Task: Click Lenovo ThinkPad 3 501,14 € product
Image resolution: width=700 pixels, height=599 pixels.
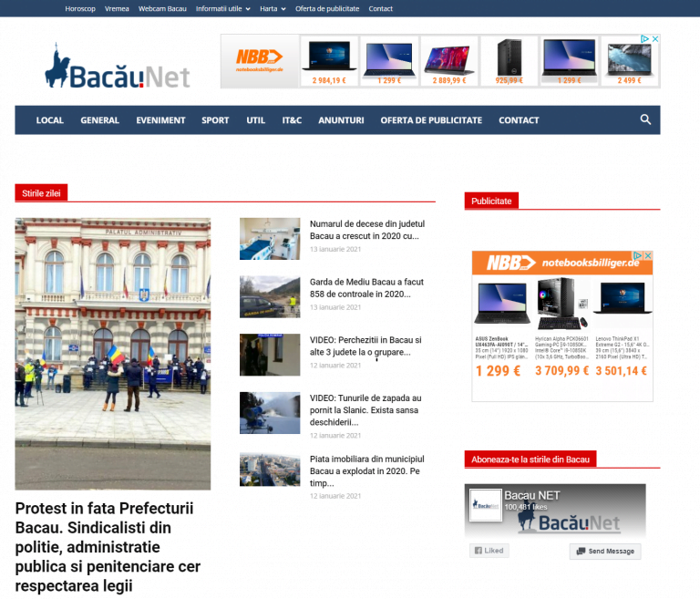Action: click(622, 329)
